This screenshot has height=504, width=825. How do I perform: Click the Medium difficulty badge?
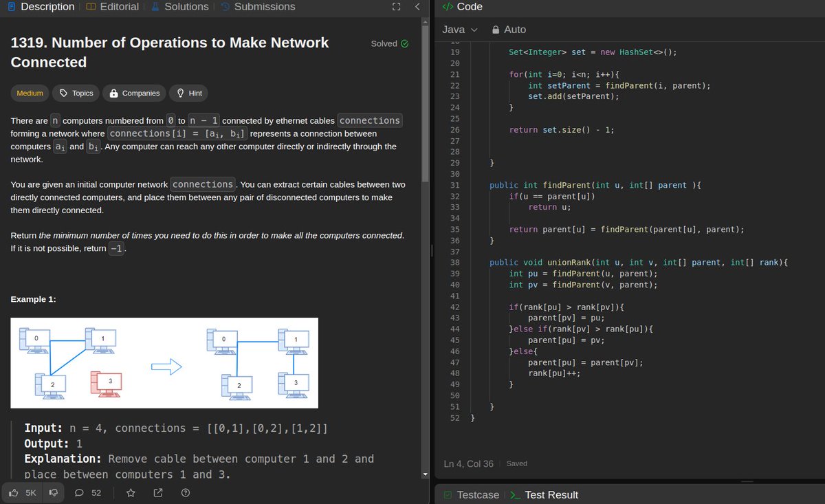pos(29,93)
